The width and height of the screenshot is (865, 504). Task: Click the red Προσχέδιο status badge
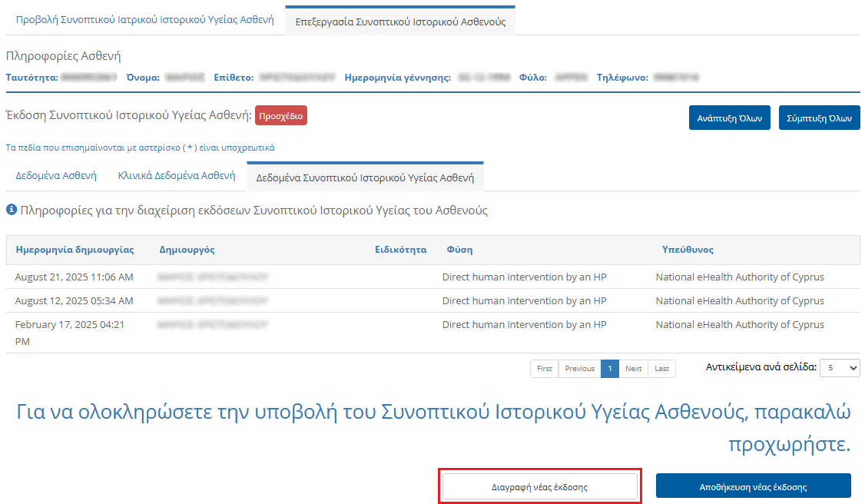point(281,117)
